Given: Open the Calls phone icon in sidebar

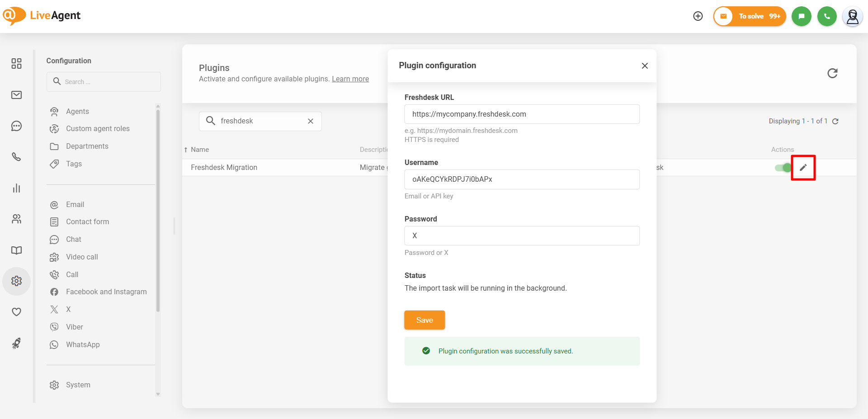Looking at the screenshot, I should click(17, 157).
